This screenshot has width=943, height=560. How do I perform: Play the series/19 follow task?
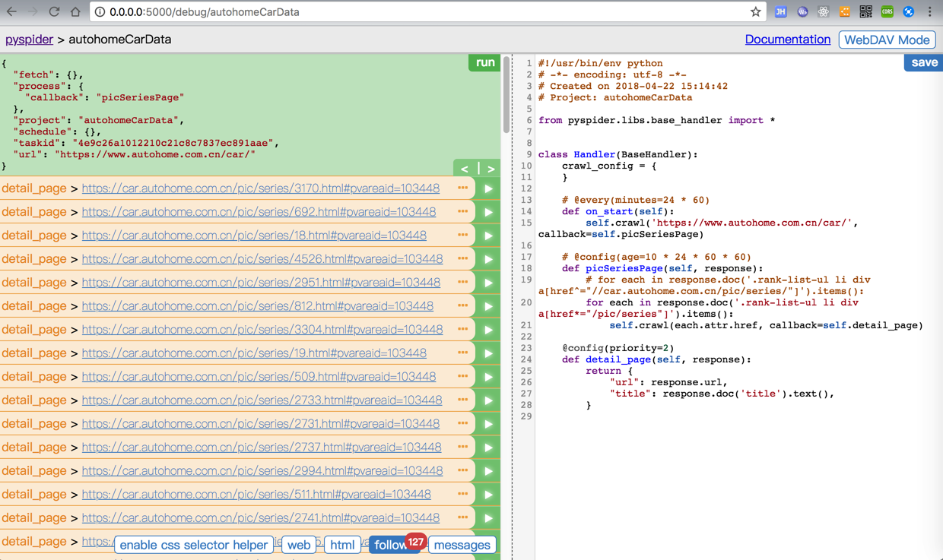tap(488, 353)
